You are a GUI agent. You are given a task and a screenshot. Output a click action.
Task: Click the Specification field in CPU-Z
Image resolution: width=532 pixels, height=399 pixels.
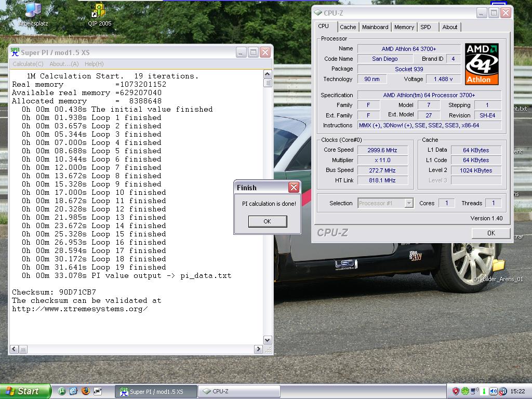(429, 95)
